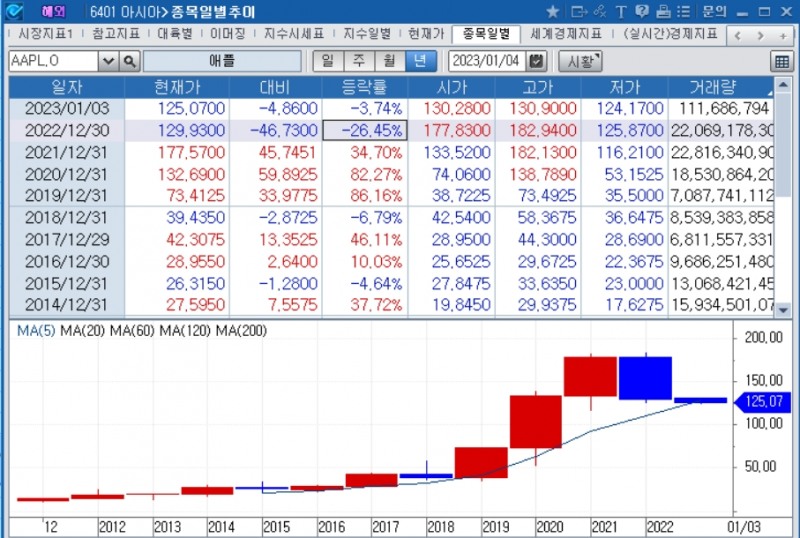This screenshot has height=538, width=800.
Task: Sort by the 일자 column header
Action: tap(67, 87)
